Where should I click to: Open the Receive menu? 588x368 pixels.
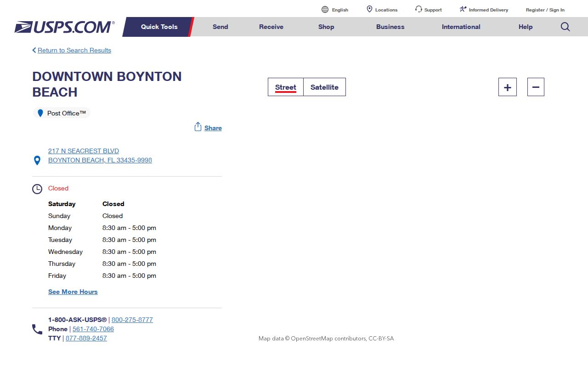pyautogui.click(x=271, y=27)
